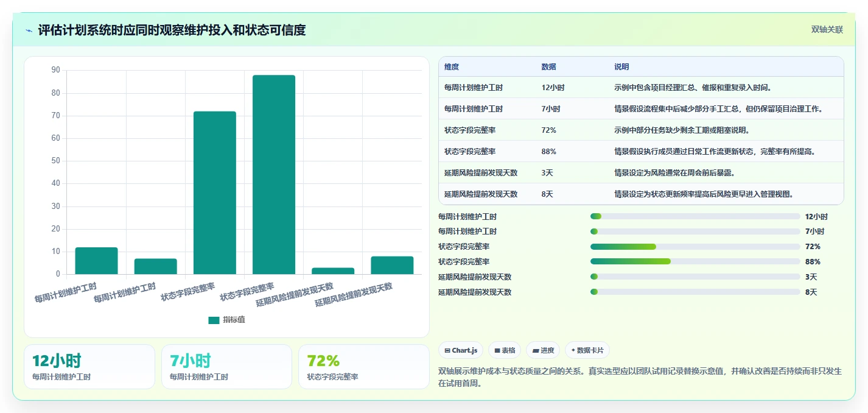Click the 12小时 cell in the table
Viewport: 868px width, 413px height.
tap(553, 88)
